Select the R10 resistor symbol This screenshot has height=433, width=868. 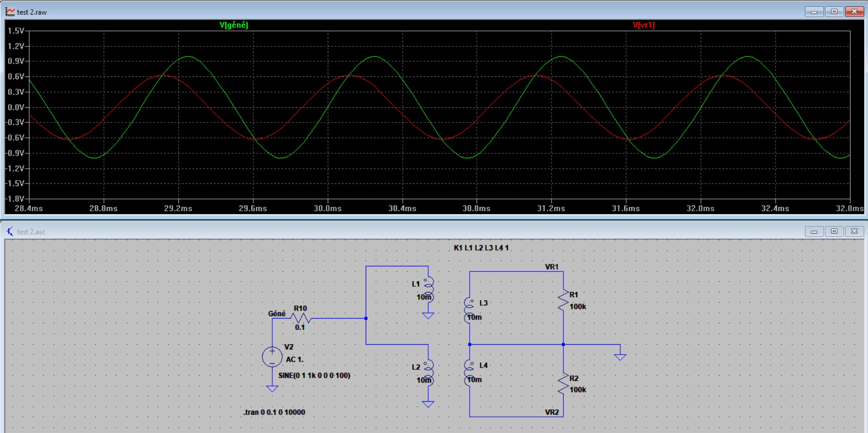301,318
